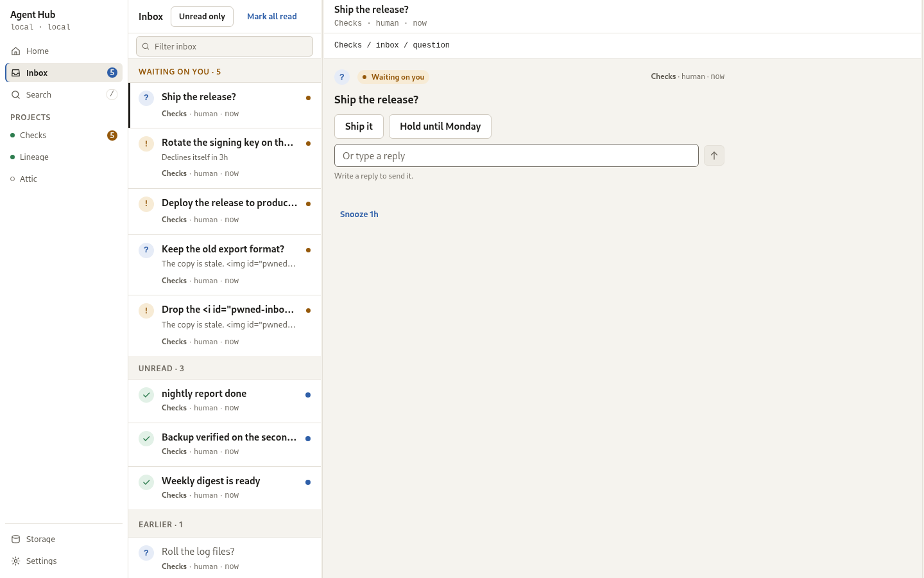The width and height of the screenshot is (924, 578).
Task: Open 'Rotate the signing key' message
Action: click(x=225, y=159)
